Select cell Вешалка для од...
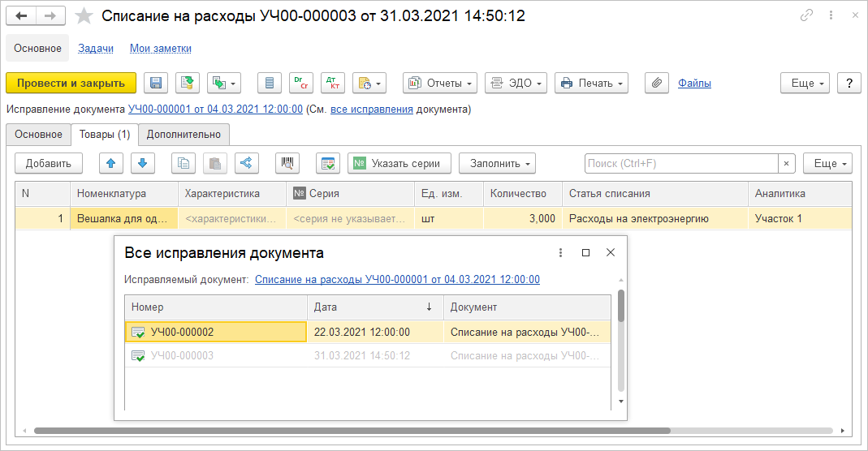 click(x=124, y=219)
